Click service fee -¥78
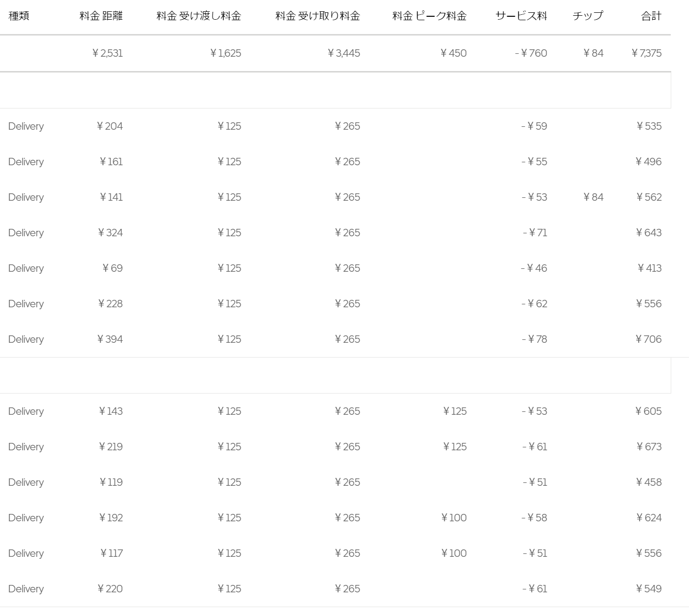The image size is (689, 616). (535, 339)
